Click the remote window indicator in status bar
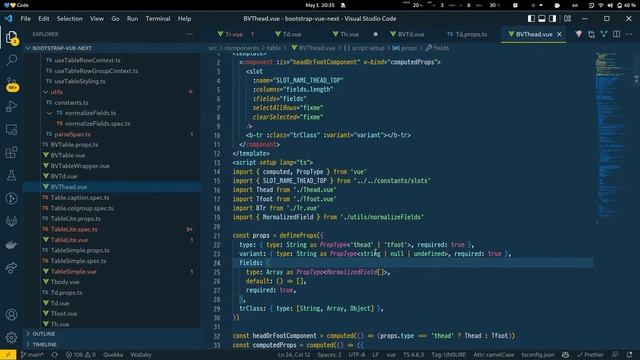The height and width of the screenshot is (360, 640). pyautogui.click(x=8, y=355)
